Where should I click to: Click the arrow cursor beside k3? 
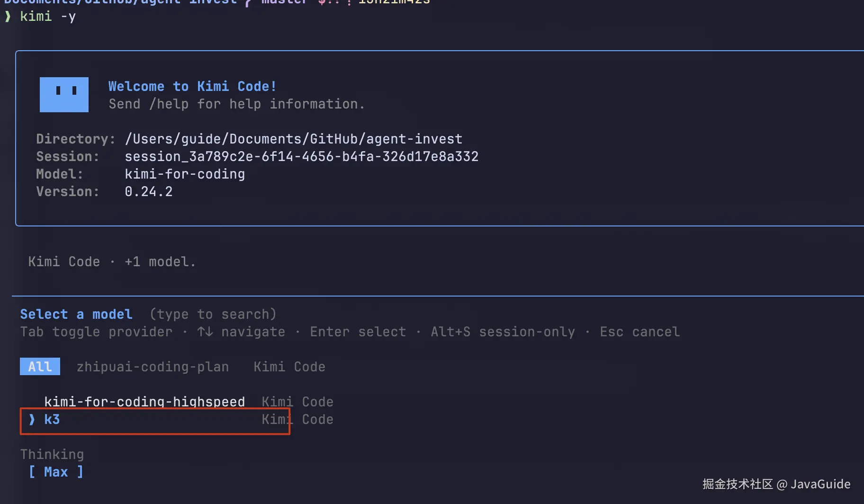pos(32,419)
